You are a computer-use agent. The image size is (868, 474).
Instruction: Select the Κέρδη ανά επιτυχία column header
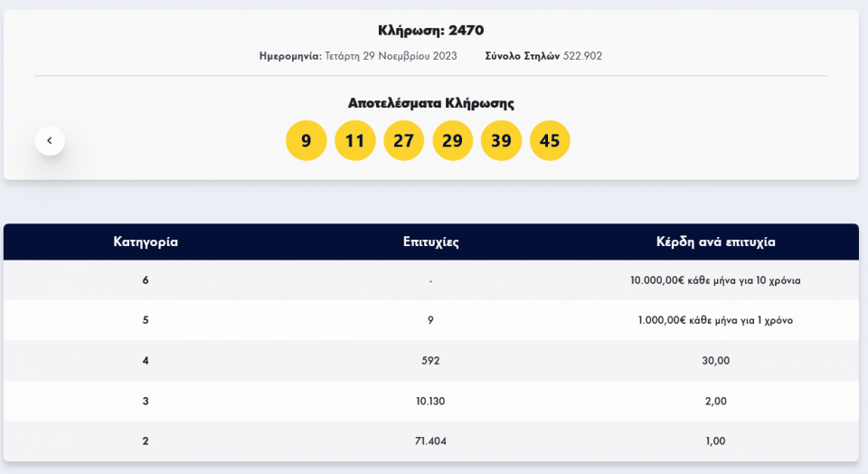click(715, 242)
